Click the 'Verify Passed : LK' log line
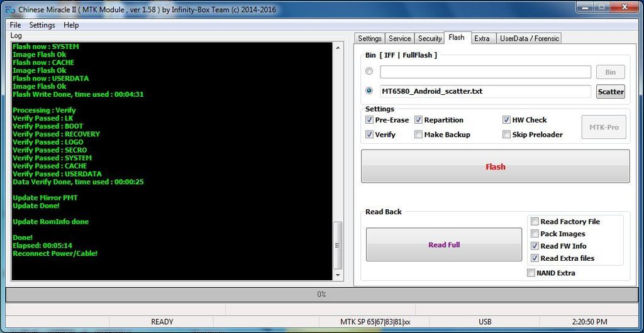 pyautogui.click(x=43, y=118)
